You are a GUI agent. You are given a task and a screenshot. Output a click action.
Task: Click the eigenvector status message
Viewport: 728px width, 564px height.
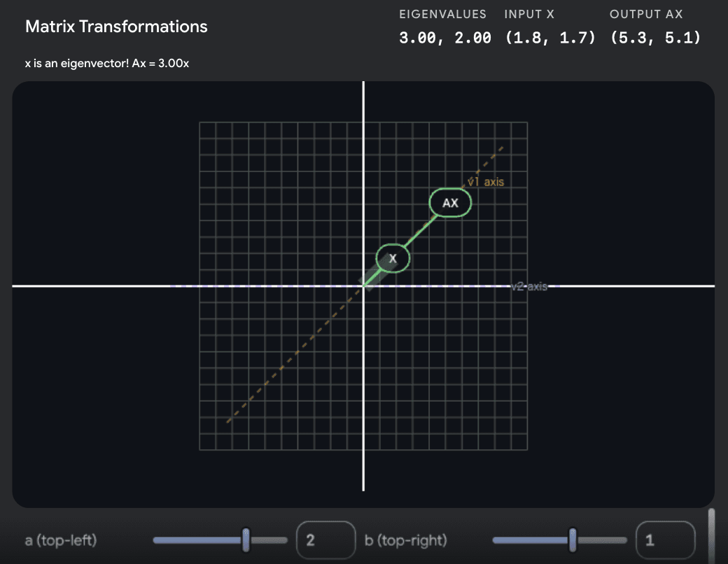[107, 64]
